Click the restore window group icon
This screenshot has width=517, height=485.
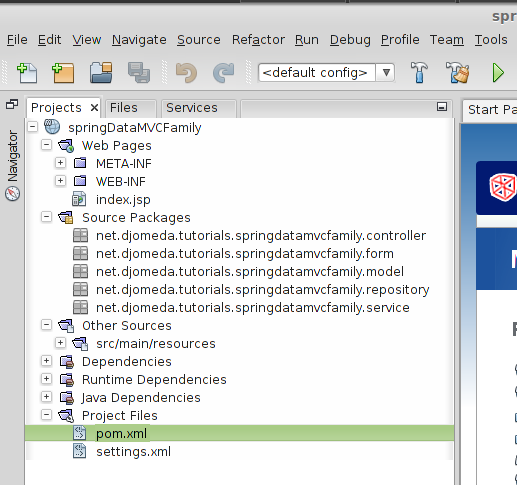pyautogui.click(x=12, y=104)
